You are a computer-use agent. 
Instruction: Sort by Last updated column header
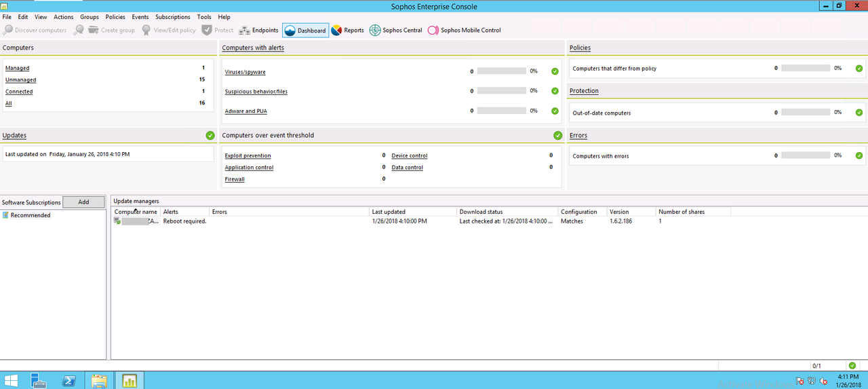point(413,212)
